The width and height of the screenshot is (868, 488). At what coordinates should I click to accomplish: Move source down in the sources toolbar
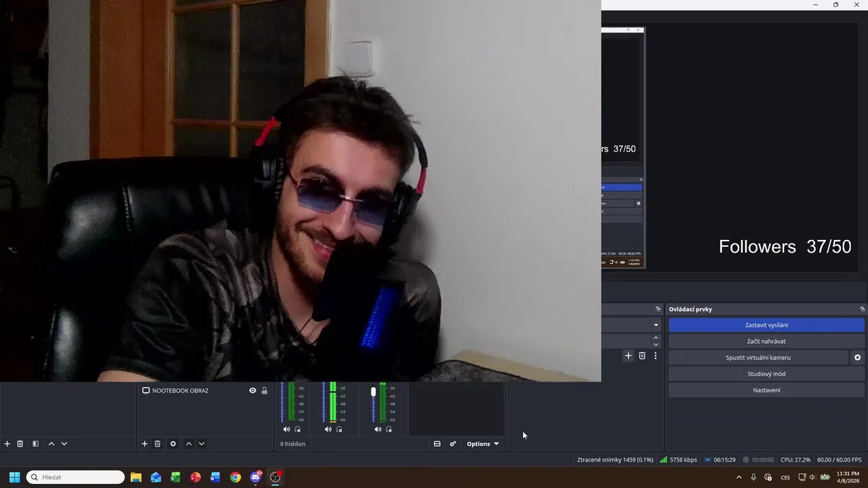[x=201, y=444]
